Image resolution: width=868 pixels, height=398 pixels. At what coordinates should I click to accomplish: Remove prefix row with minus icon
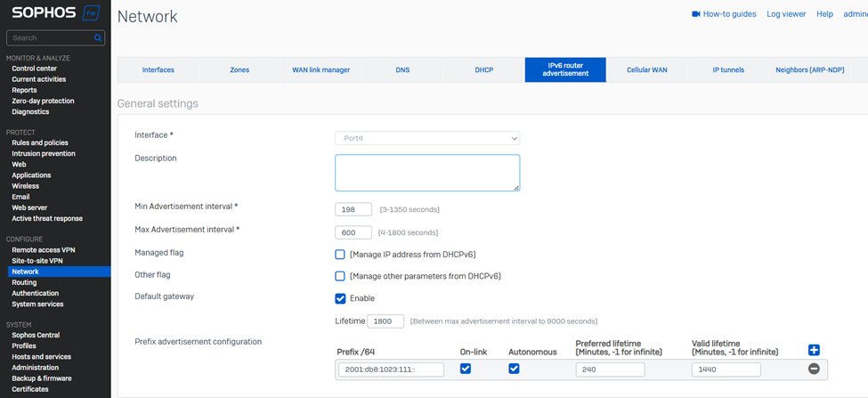(813, 369)
